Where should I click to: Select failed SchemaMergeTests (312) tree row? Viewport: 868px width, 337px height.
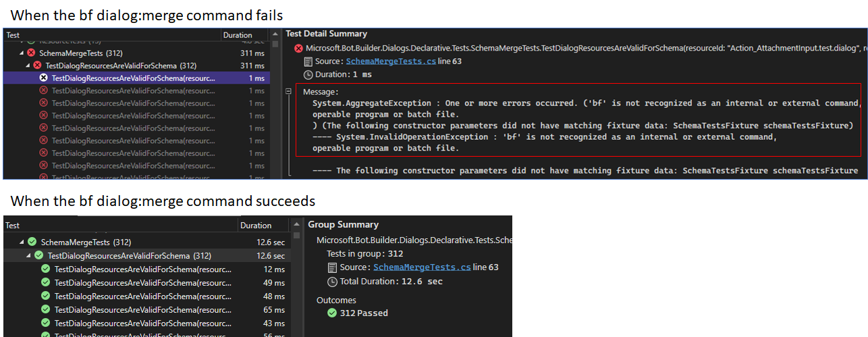pyautogui.click(x=136, y=53)
